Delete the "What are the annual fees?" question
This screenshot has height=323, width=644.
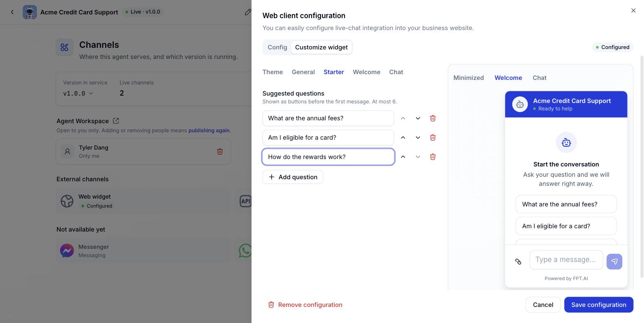(x=432, y=118)
